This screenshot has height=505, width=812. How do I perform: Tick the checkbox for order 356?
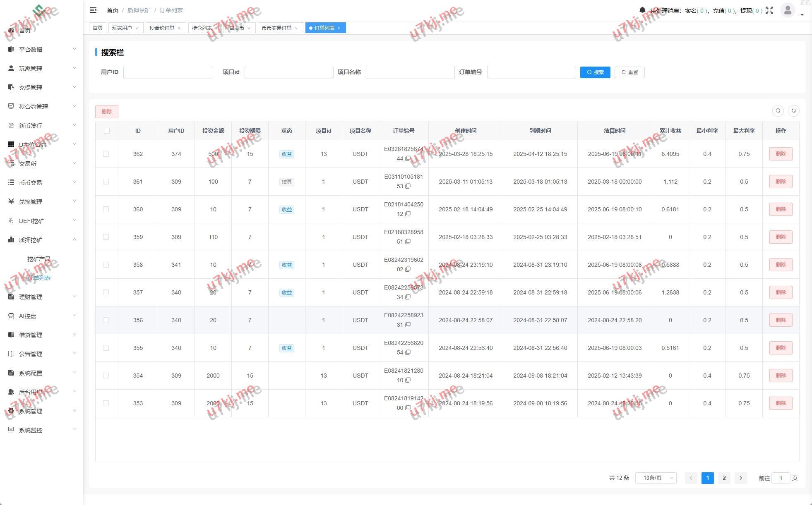click(x=106, y=320)
